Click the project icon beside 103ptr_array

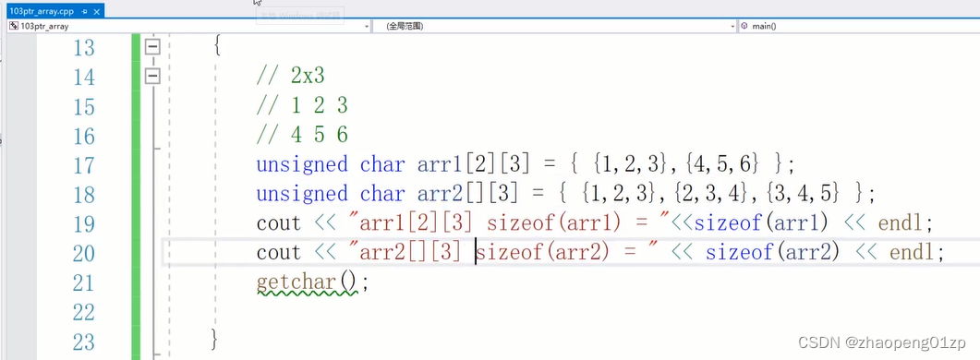coord(15,26)
